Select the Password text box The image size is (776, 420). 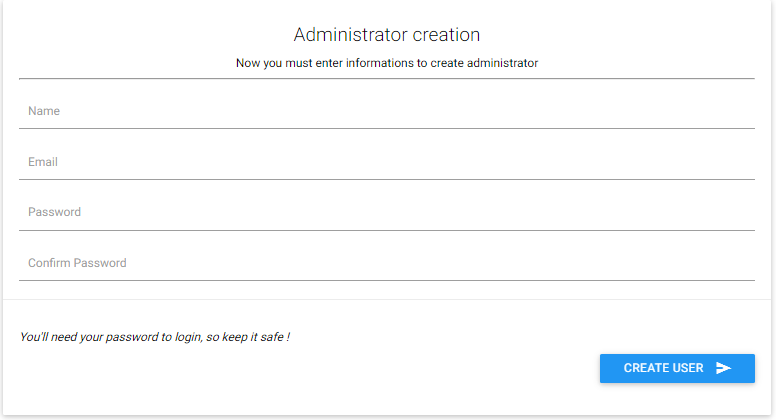tap(386, 212)
